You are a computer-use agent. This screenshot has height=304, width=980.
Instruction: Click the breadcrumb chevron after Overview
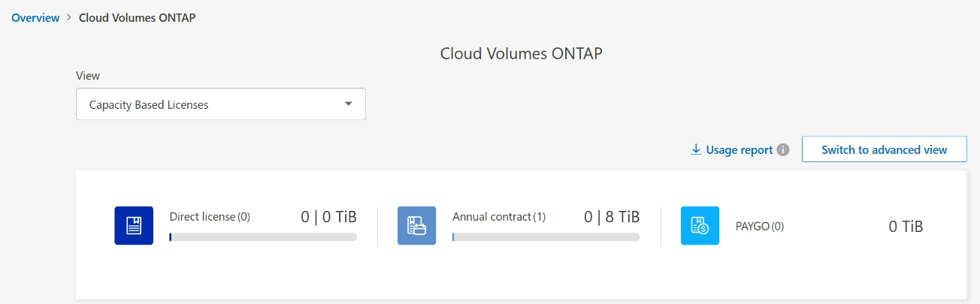pyautogui.click(x=69, y=17)
